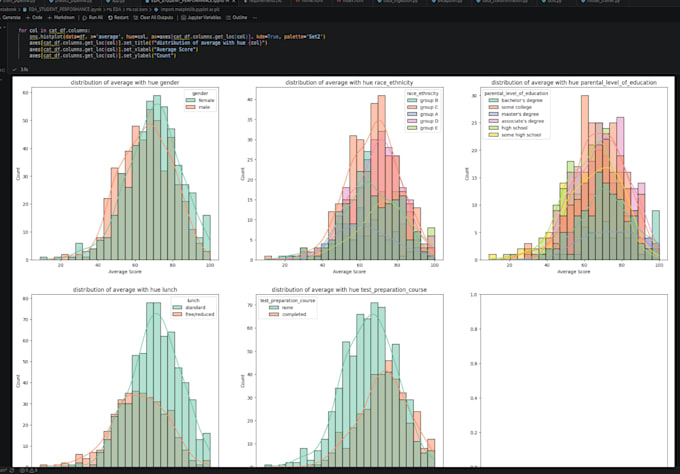The height and width of the screenshot is (474, 680).
Task: Click the completed legend entry in test preparation chart
Action: (288, 314)
